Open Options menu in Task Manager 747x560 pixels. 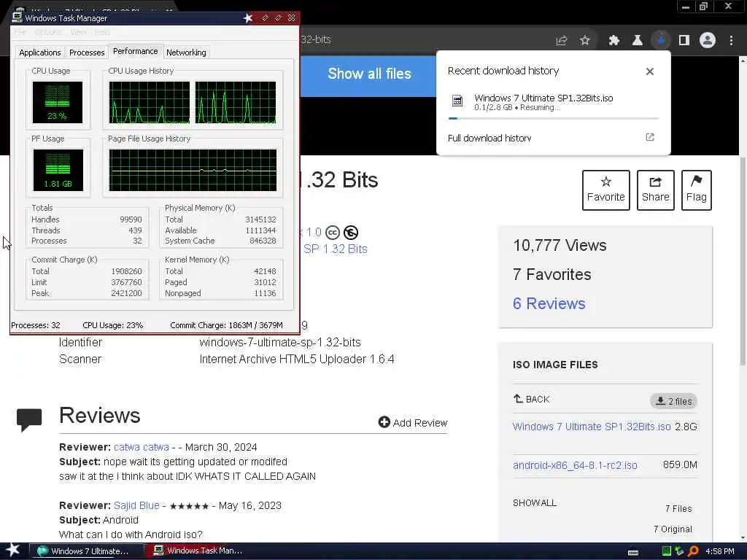pos(48,32)
